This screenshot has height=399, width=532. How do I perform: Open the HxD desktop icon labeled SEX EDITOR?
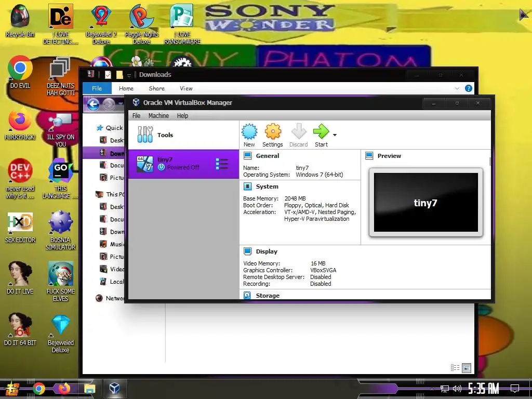pos(20,228)
